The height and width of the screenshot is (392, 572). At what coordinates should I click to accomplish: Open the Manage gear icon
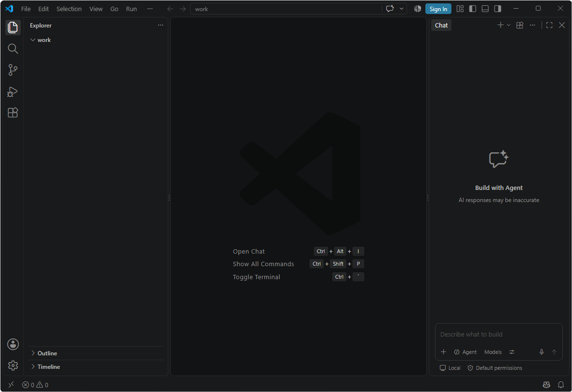[13, 365]
